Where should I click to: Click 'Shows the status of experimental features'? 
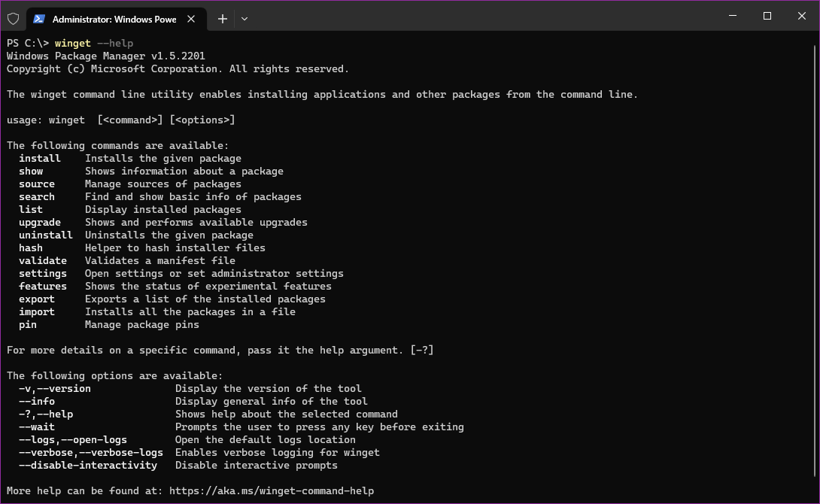pos(208,287)
